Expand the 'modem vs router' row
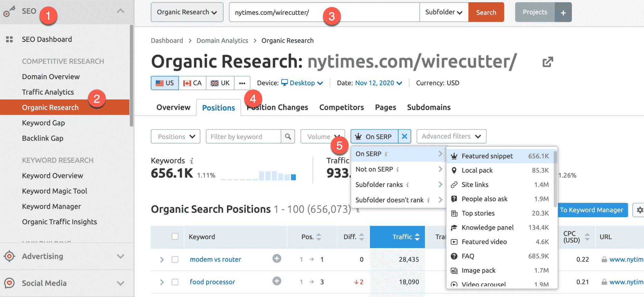The image size is (644, 297). click(x=162, y=259)
